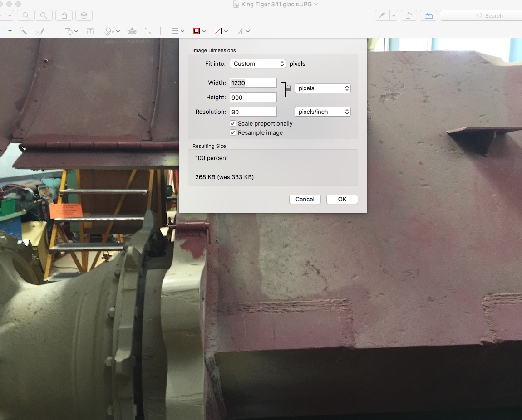Click the Zoom In magnifier icon
Screen dimensions: 522x420
[44, 15]
